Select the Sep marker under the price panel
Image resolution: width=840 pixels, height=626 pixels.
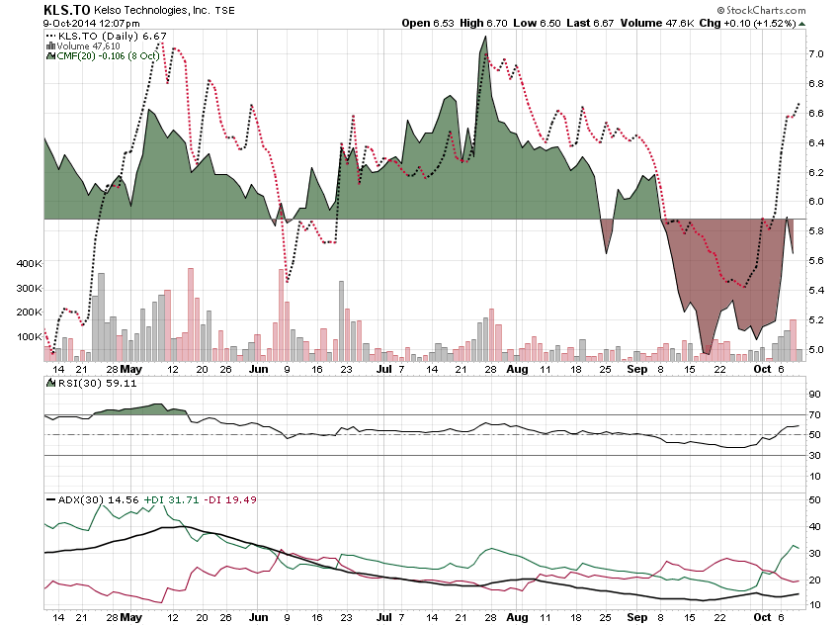[637, 369]
